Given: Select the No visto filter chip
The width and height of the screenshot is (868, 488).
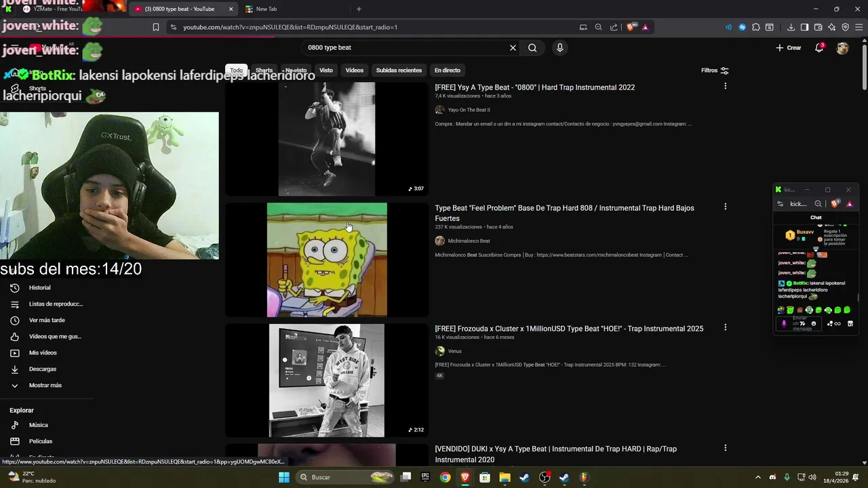Looking at the screenshot, I should click(296, 70).
